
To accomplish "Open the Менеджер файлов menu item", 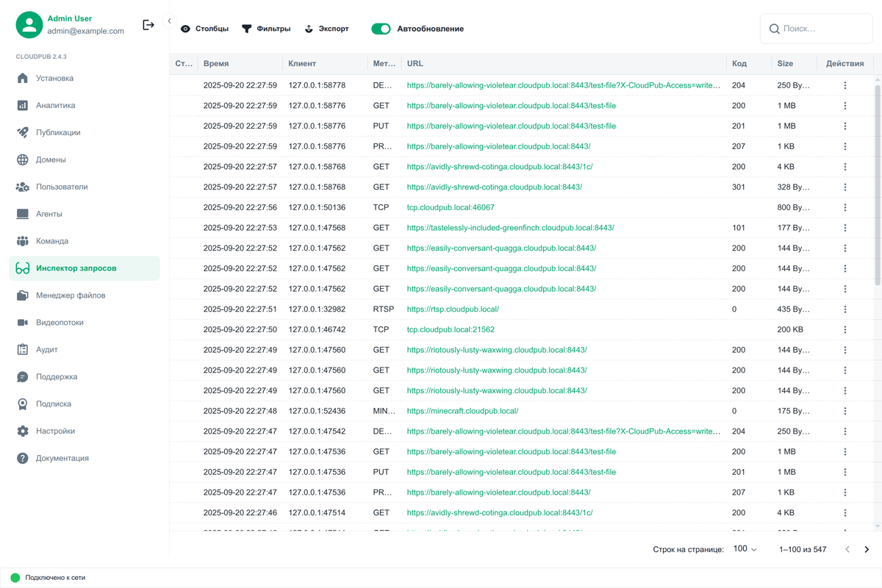I will tap(71, 295).
